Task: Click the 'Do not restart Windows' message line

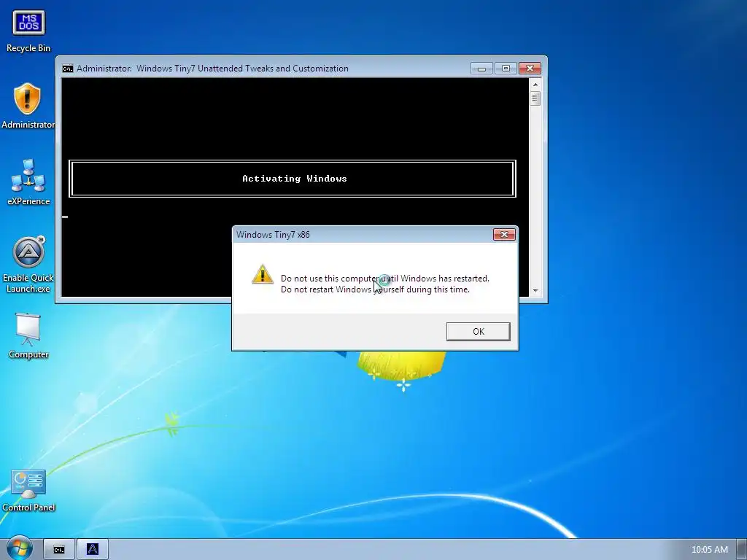Action: coord(375,289)
